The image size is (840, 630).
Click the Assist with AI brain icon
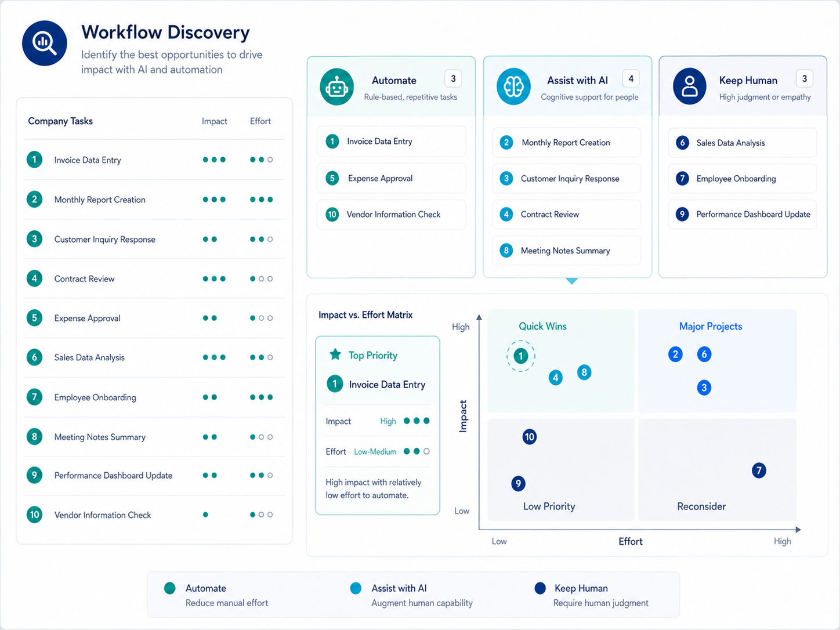pos(513,87)
